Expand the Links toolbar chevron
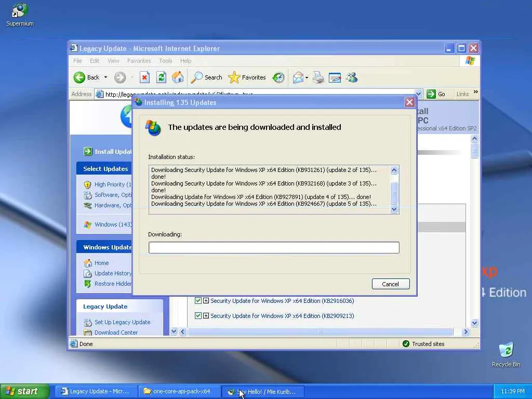This screenshot has width=532, height=399. pyautogui.click(x=476, y=92)
